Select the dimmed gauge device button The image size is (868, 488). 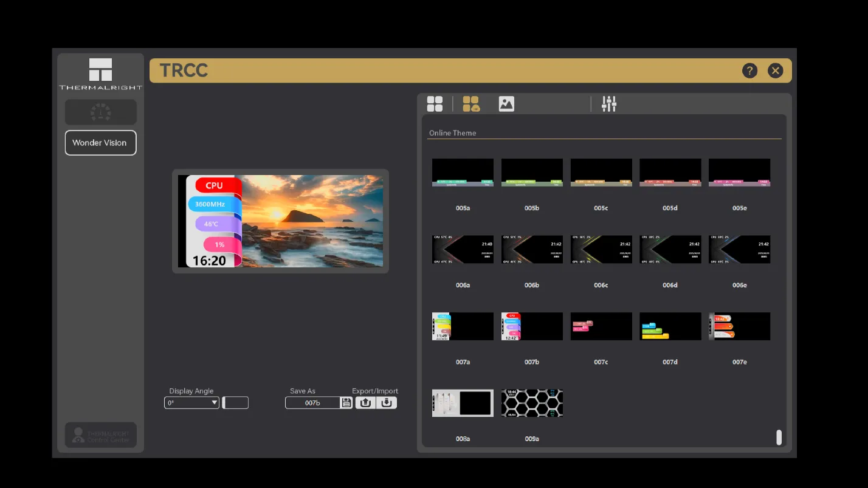[101, 112]
